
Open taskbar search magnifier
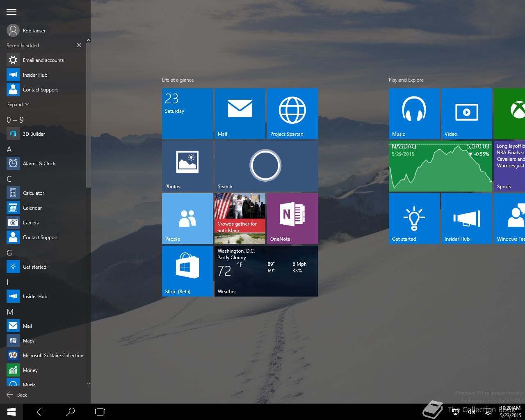coord(71,412)
